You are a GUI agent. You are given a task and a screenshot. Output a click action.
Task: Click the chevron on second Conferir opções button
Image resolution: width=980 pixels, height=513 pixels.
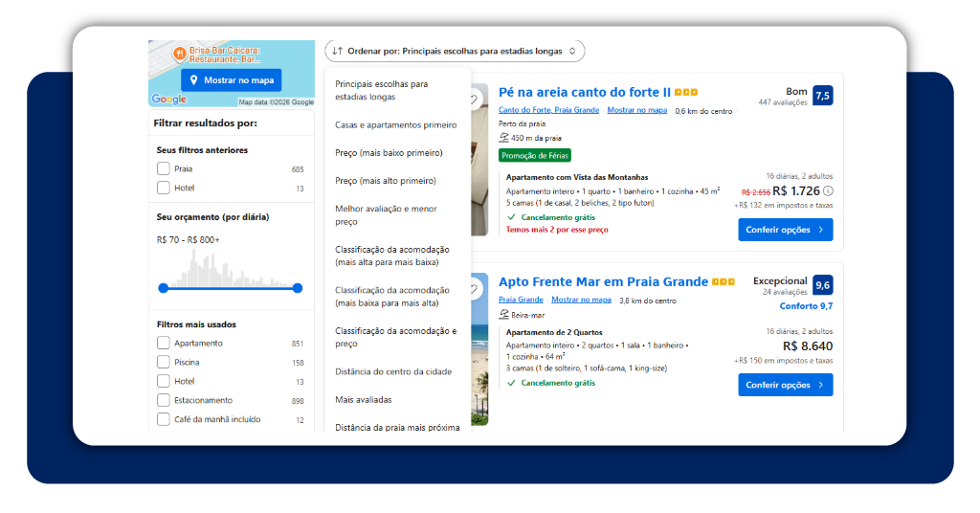(820, 385)
